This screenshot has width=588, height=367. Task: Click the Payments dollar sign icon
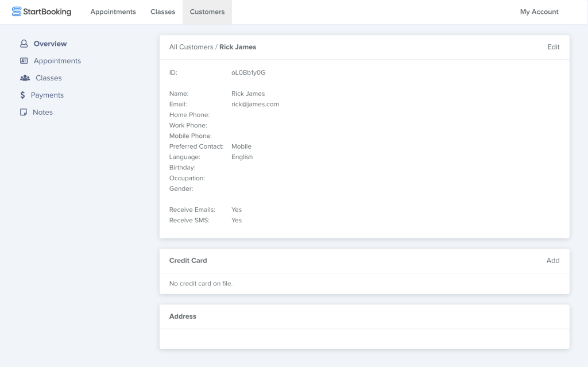(x=22, y=95)
